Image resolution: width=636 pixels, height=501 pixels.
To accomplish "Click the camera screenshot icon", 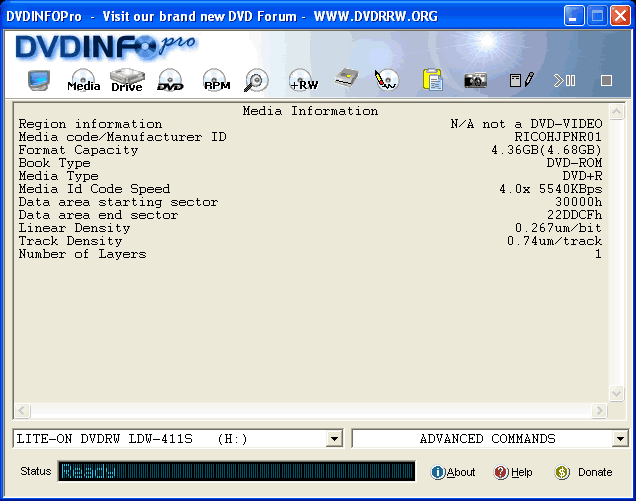I will pyautogui.click(x=475, y=80).
